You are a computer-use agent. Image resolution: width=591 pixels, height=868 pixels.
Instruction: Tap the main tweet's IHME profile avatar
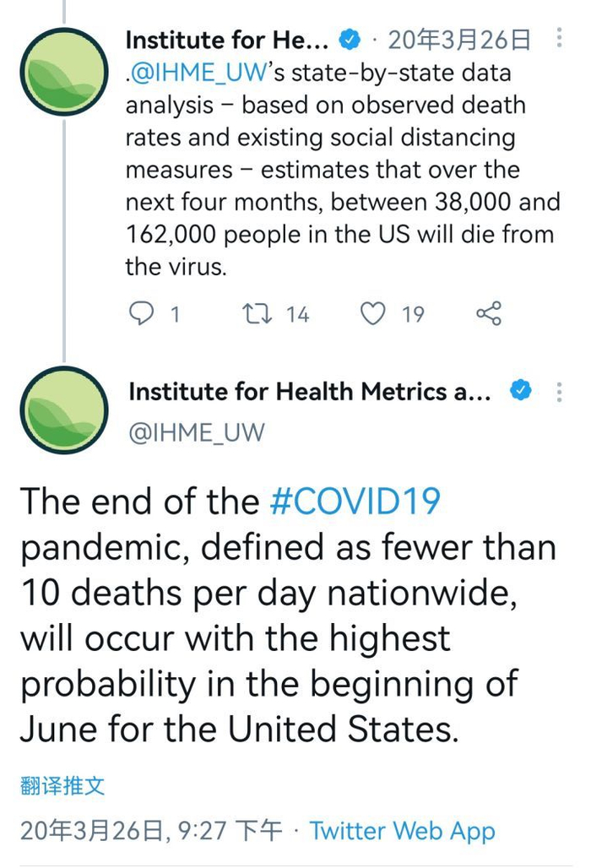(63, 411)
